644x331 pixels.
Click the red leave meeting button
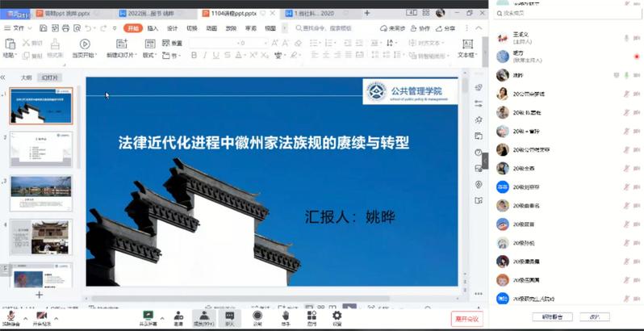pyautogui.click(x=466, y=319)
